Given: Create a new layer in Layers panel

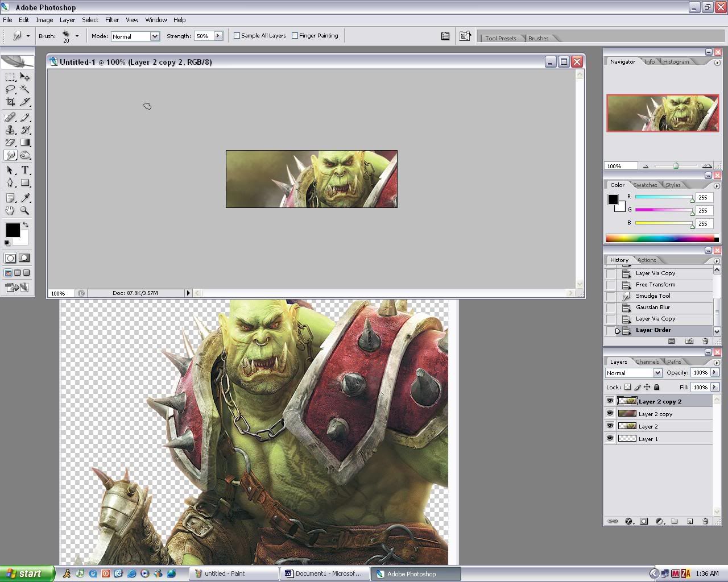Looking at the screenshot, I should [690, 521].
